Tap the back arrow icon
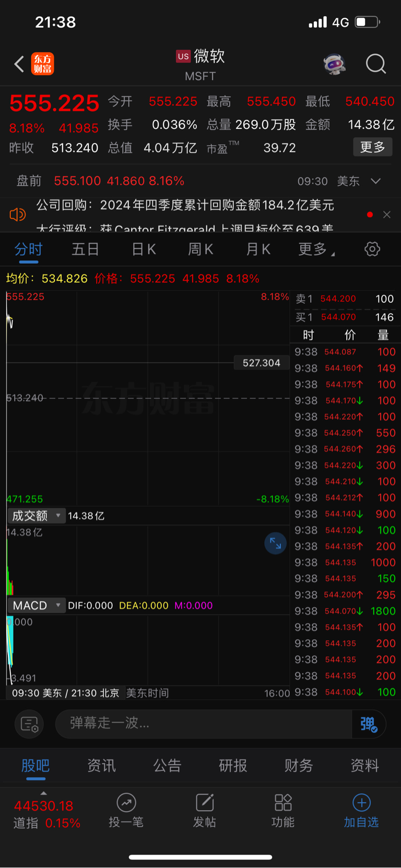The width and height of the screenshot is (401, 868). (19, 64)
